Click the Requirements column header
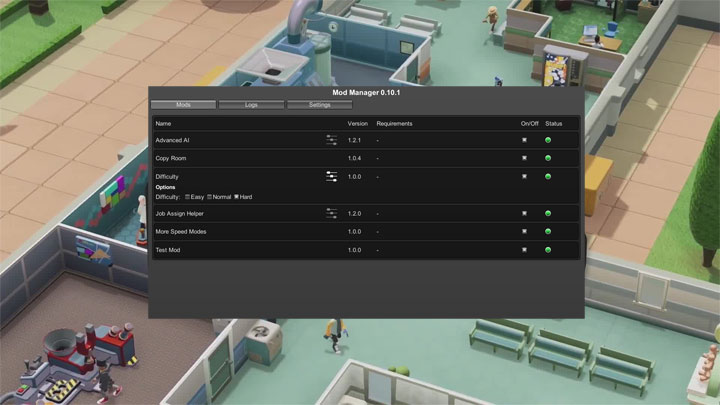This screenshot has height=405, width=720. tap(394, 124)
